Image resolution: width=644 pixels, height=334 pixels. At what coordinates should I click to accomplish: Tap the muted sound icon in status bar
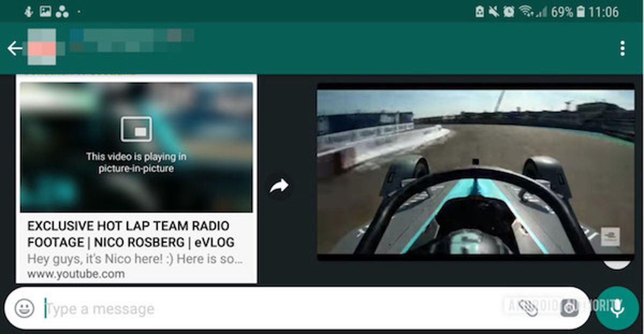coord(494,12)
